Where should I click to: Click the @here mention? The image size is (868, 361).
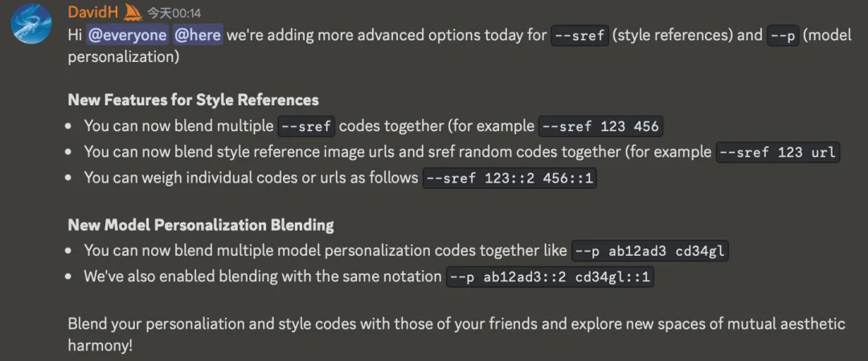[199, 35]
